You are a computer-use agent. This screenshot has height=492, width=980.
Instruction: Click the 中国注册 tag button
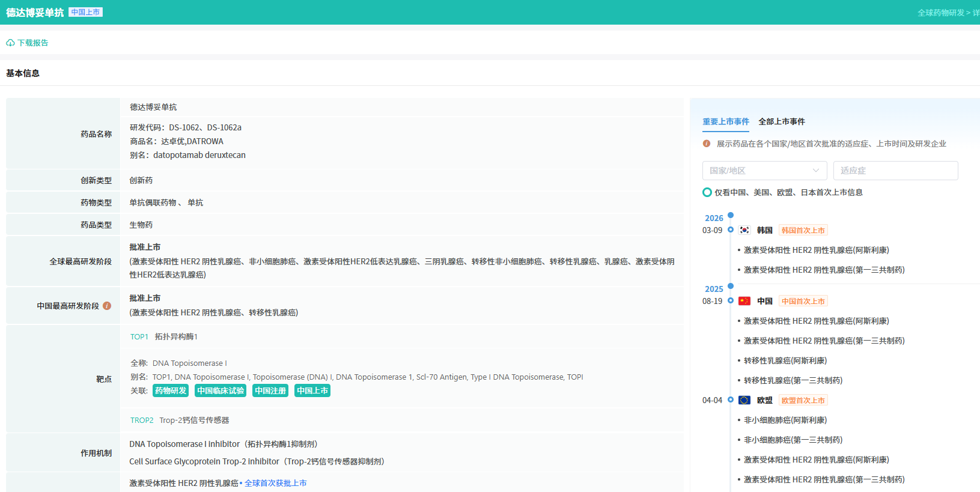coord(270,390)
